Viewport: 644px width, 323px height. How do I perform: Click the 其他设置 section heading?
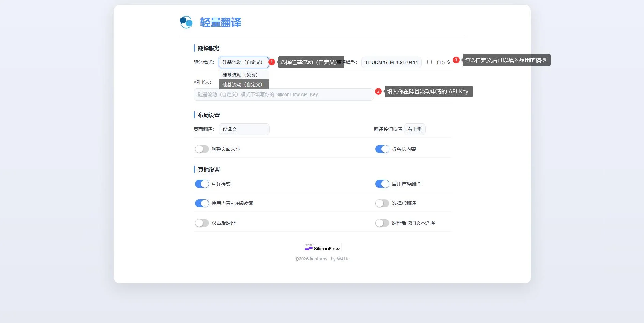209,170
